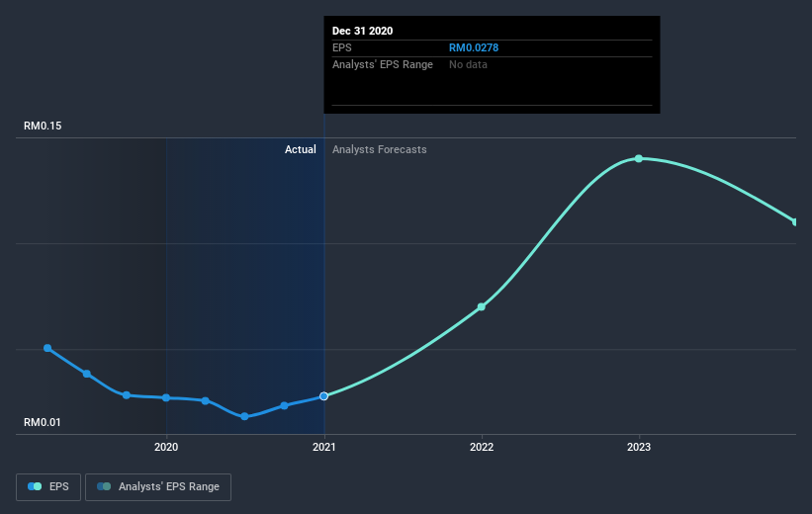Select the EPS data point at 2020 start
This screenshot has height=514, width=812.
coord(166,397)
